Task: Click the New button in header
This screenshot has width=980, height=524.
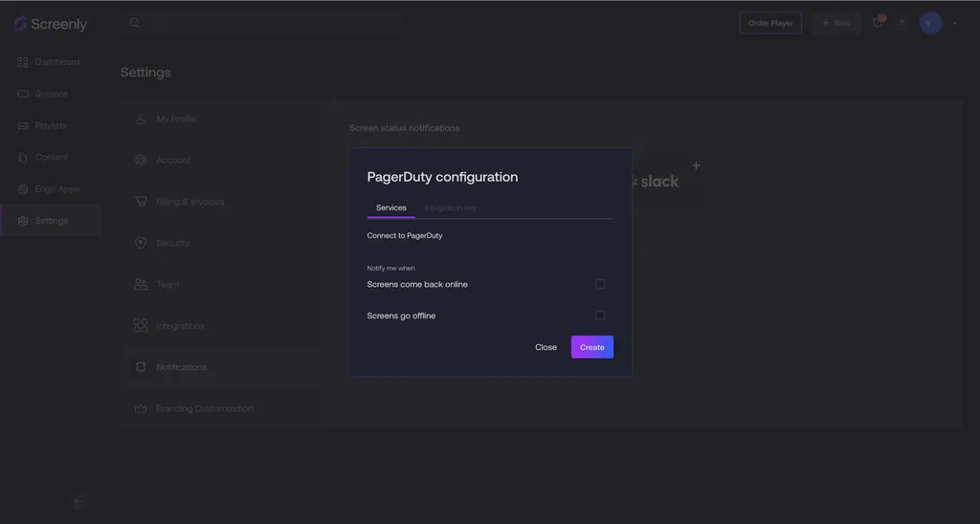Action: click(x=836, y=23)
